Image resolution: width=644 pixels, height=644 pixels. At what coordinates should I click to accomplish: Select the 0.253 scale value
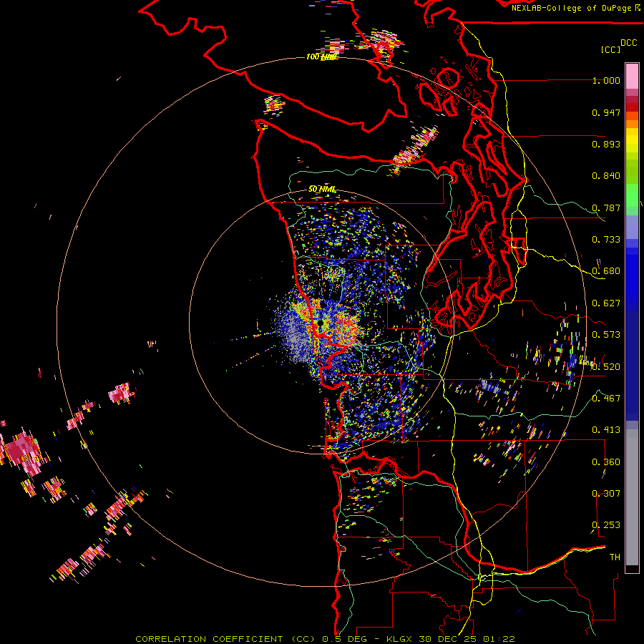pos(606,525)
